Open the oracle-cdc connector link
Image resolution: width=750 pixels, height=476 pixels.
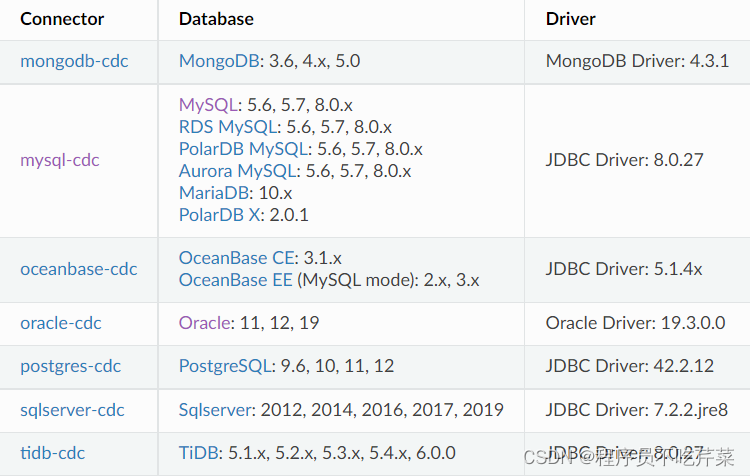point(61,323)
